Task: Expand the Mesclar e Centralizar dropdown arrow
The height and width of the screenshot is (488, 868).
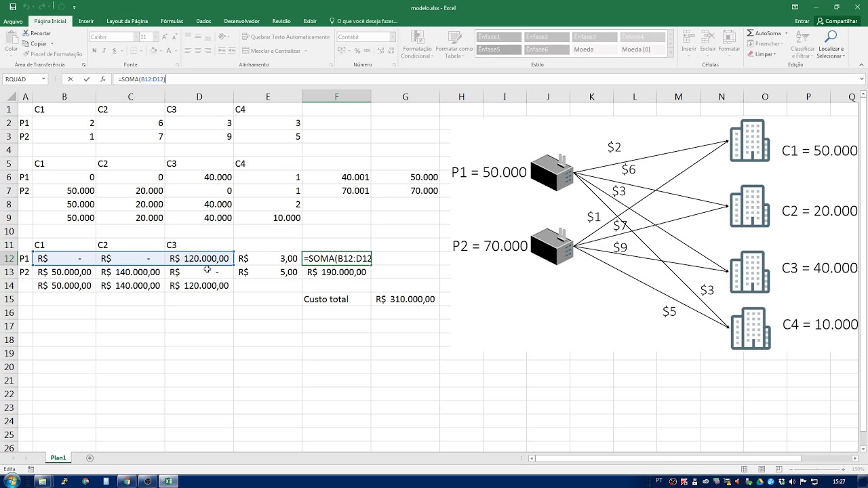Action: [305, 51]
